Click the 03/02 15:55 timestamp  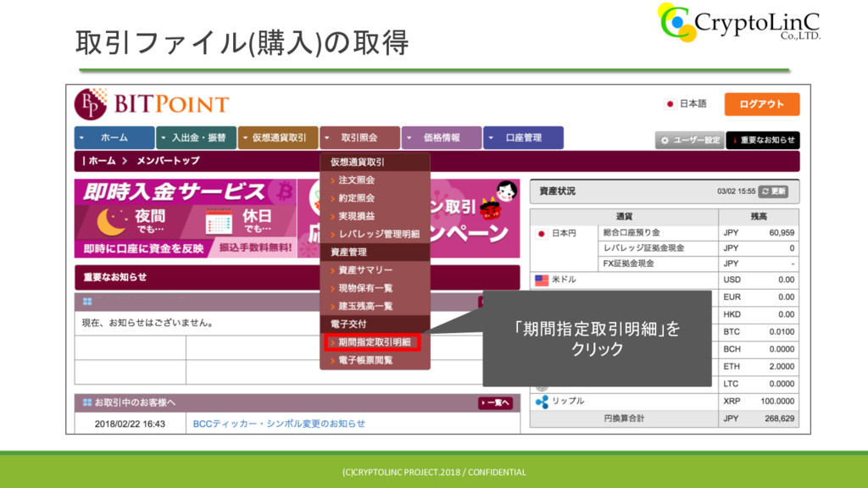coord(737,191)
